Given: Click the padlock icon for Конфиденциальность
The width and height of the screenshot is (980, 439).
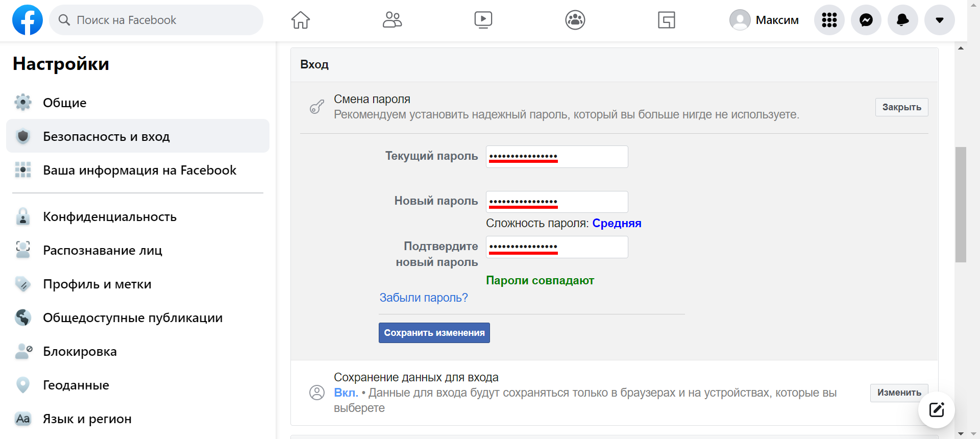Looking at the screenshot, I should [x=23, y=216].
